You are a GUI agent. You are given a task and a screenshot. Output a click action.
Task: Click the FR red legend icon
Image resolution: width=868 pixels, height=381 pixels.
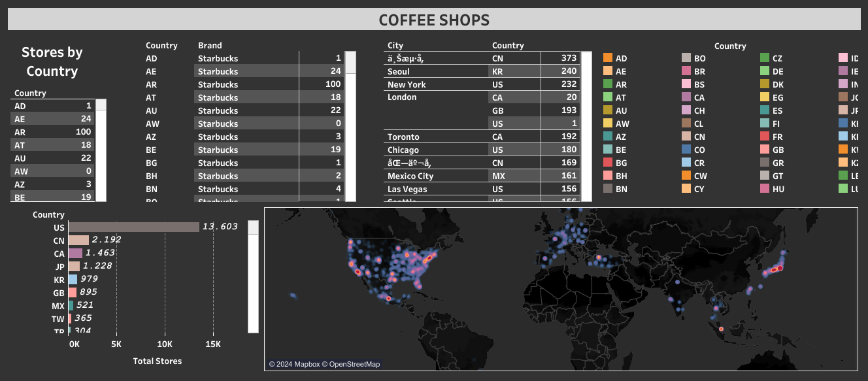point(766,137)
